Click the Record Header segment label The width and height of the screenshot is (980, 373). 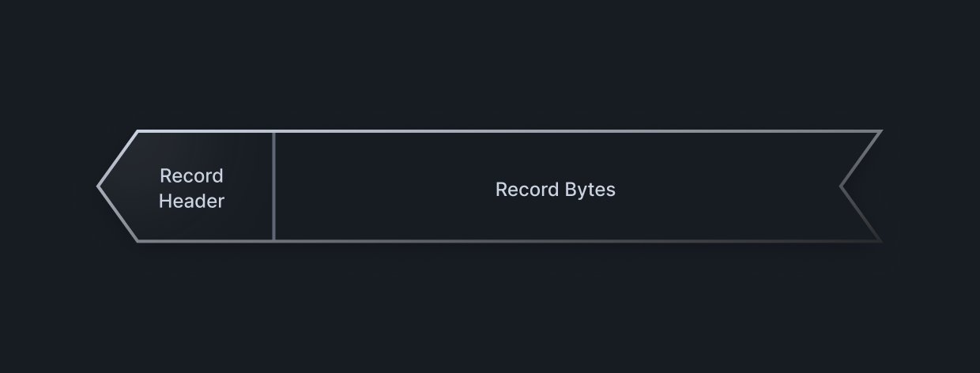pos(191,188)
